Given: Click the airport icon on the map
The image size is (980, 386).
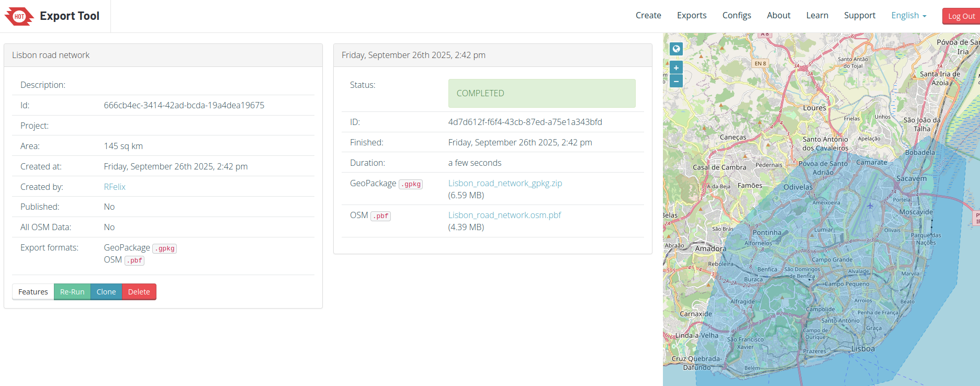Looking at the screenshot, I should point(870,206).
